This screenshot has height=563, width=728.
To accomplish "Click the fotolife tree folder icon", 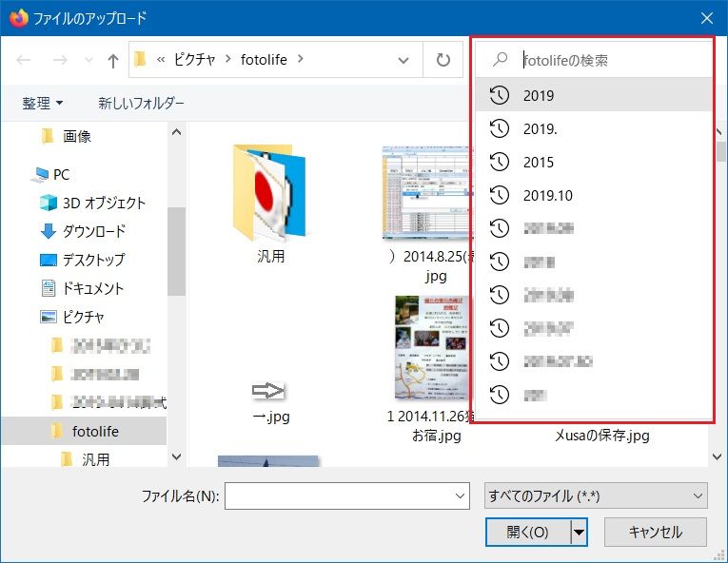I will tap(57, 431).
